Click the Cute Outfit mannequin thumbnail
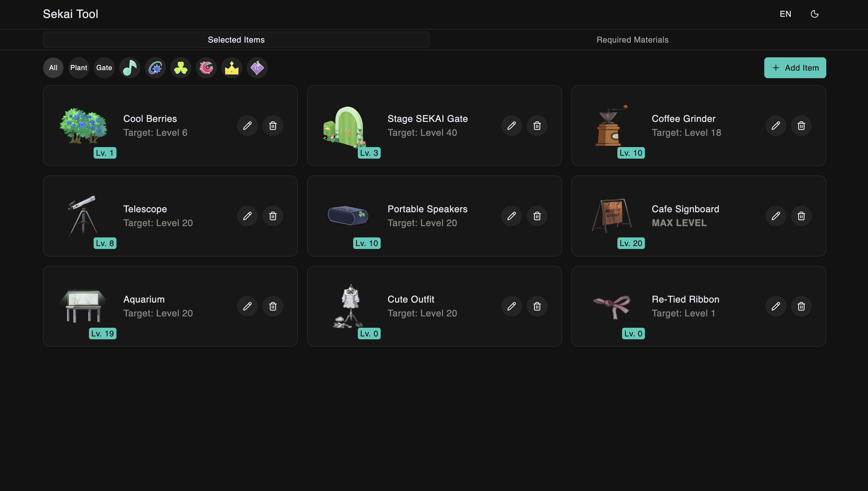 click(348, 306)
